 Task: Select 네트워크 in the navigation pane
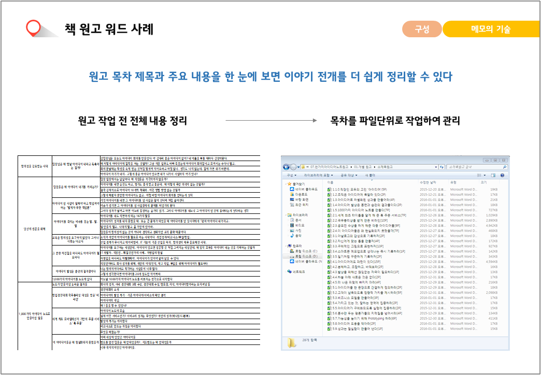296,272
